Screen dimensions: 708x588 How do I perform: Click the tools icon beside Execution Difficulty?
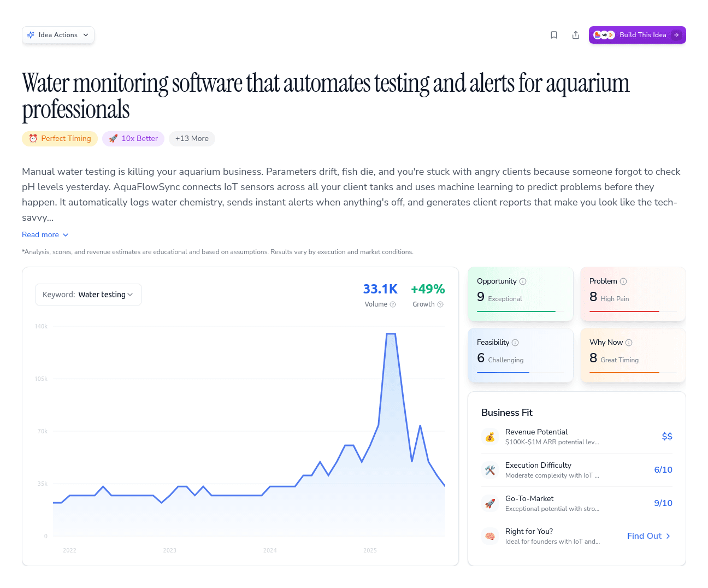pos(490,470)
